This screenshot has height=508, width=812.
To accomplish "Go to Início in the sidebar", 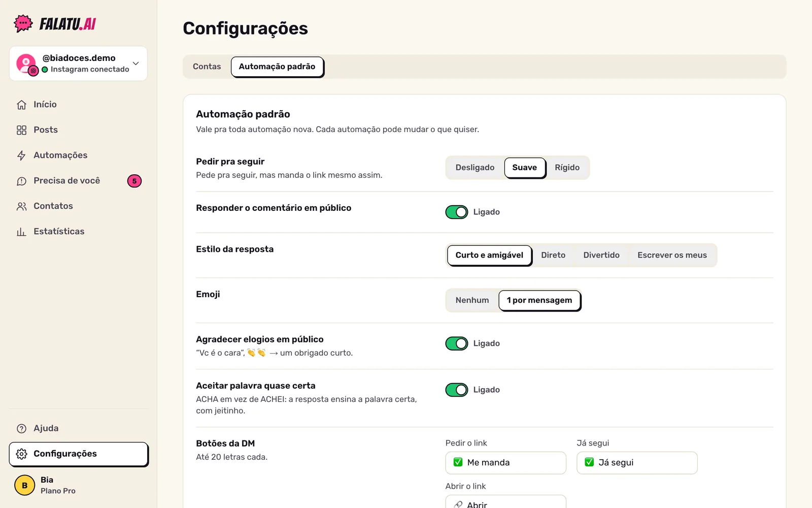I will click(x=79, y=105).
